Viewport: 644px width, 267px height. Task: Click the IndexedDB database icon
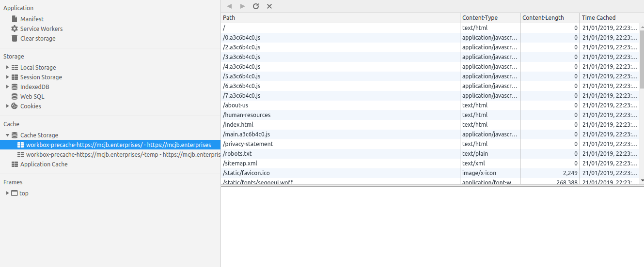[15, 87]
